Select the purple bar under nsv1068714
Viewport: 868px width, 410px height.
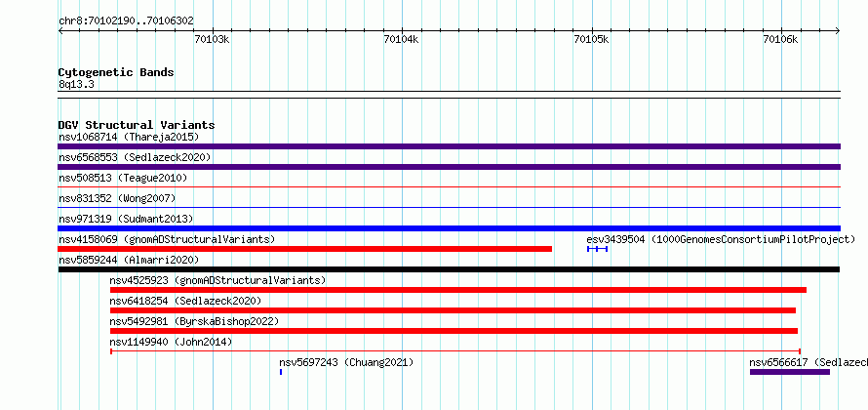coord(449,146)
